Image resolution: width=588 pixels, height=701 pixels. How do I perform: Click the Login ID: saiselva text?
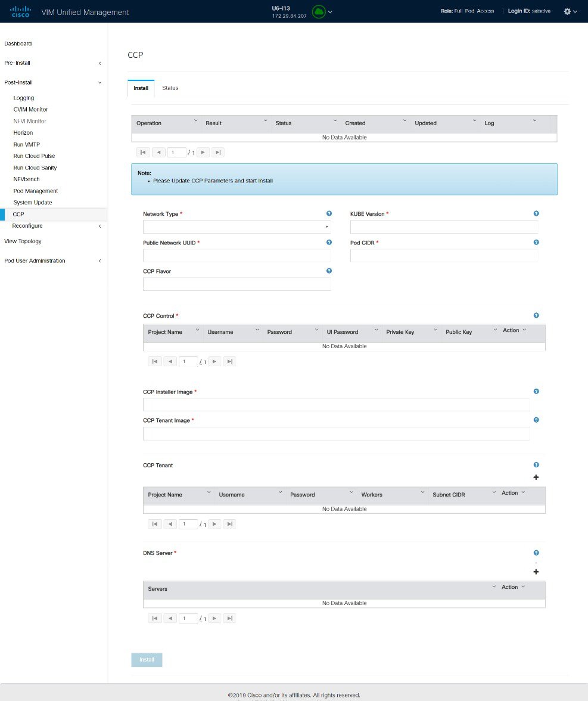(529, 11)
